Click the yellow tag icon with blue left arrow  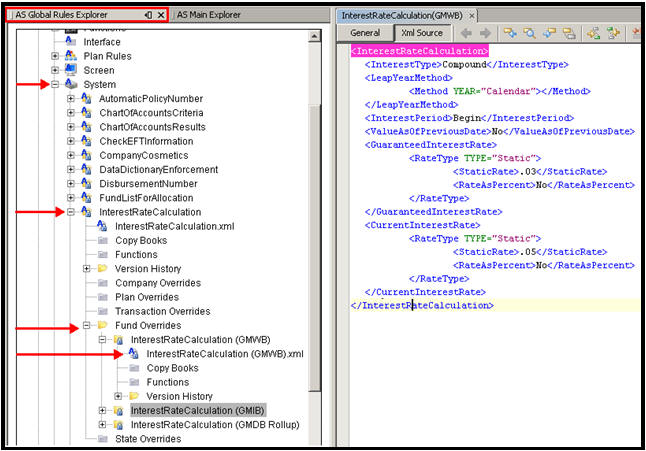click(549, 33)
